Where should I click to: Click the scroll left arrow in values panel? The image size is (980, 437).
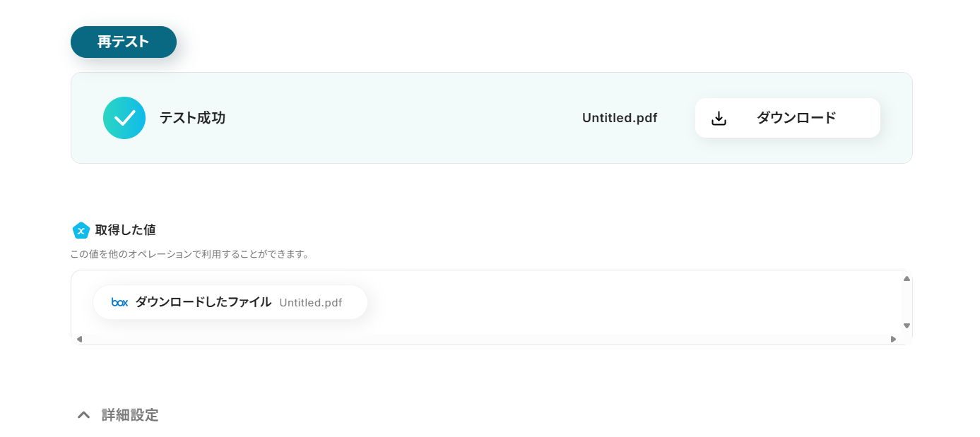79,339
